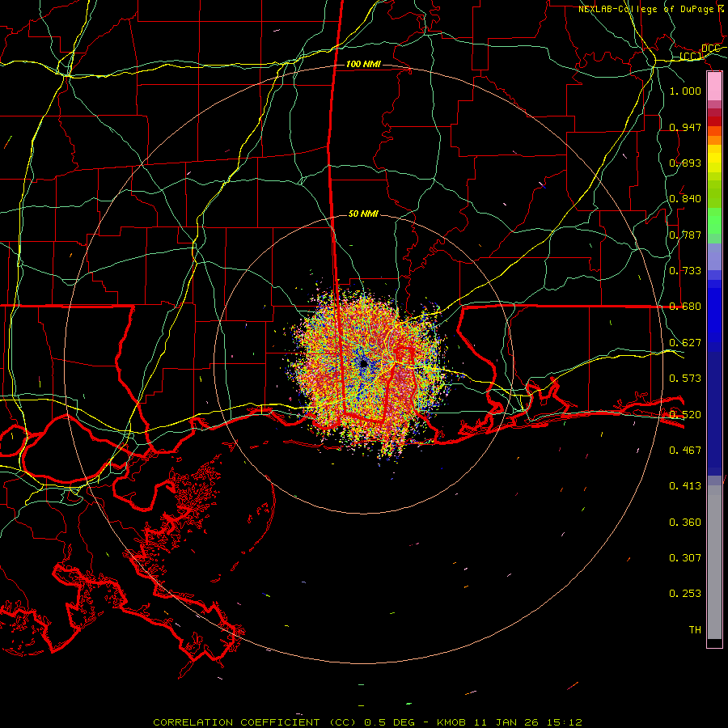Image resolution: width=728 pixels, height=728 pixels.
Task: Click the 1.000 value on the legend
Action: [685, 91]
